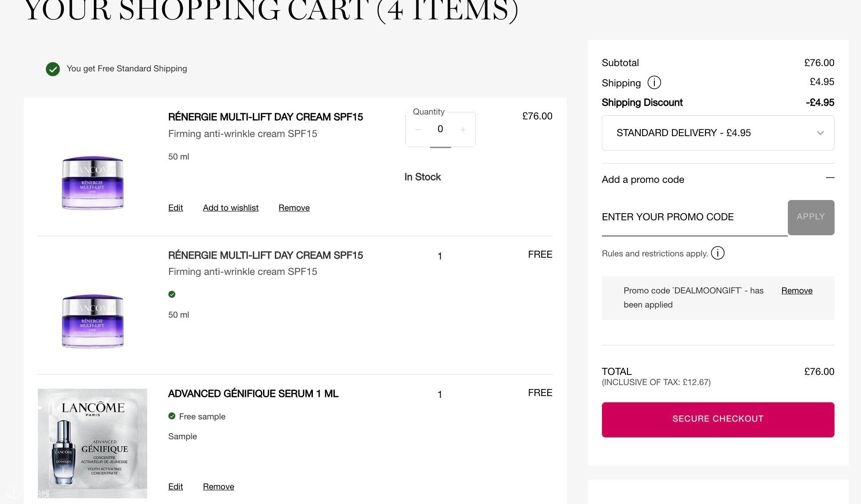The width and height of the screenshot is (861, 504).
Task: Click the promo rules info icon
Action: point(717,253)
